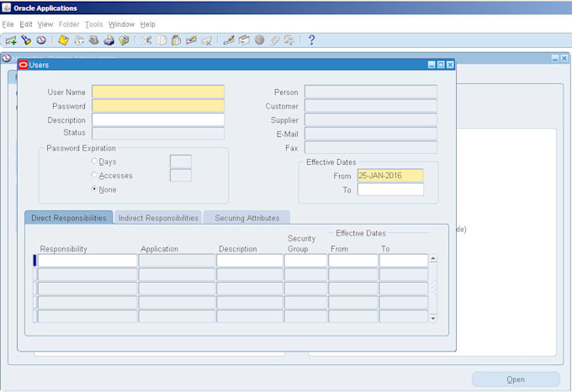The width and height of the screenshot is (572, 392).
Task: Click the Help question mark toolbar icon
Action: coord(311,40)
